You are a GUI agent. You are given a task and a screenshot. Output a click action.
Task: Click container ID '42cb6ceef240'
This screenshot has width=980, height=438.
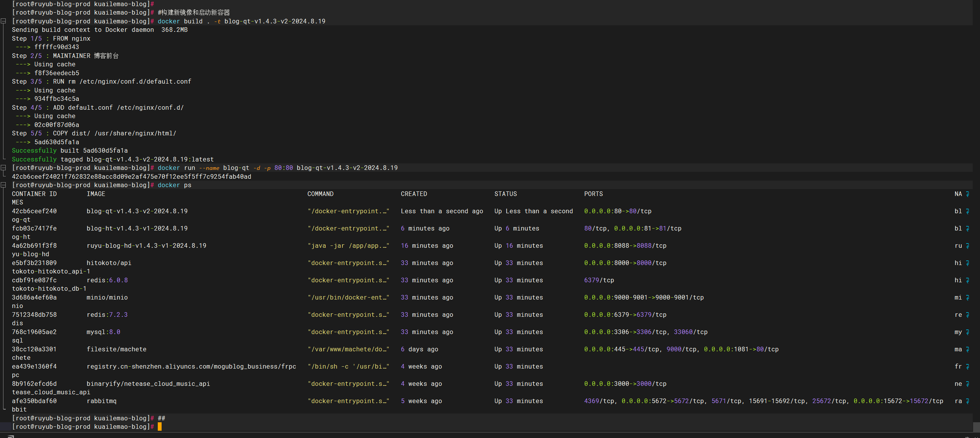pyautogui.click(x=34, y=211)
